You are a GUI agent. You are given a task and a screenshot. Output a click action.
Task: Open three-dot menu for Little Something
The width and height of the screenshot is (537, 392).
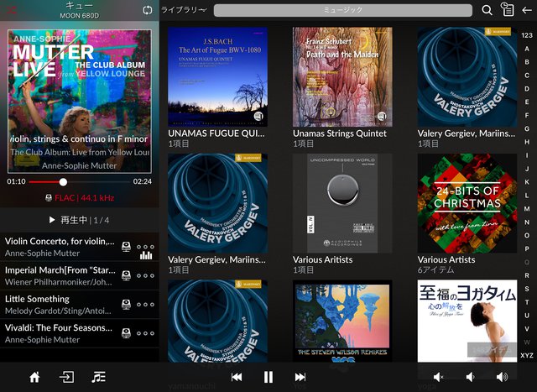[x=147, y=305]
